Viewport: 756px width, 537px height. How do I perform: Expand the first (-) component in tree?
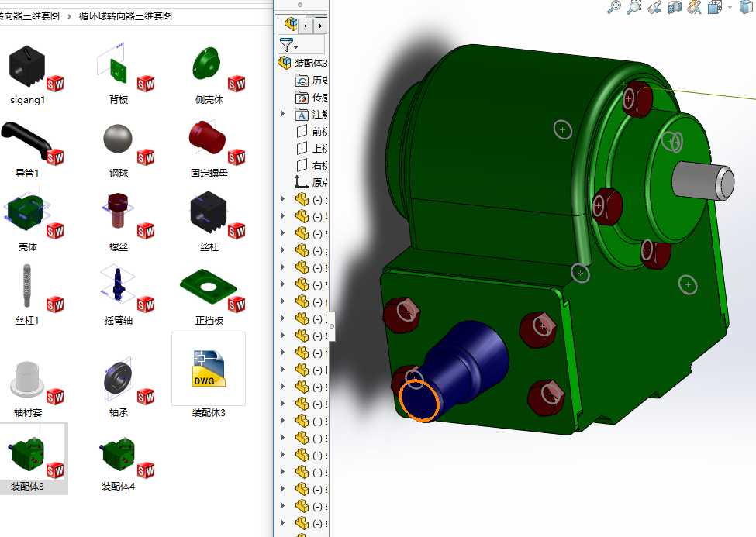coord(283,199)
